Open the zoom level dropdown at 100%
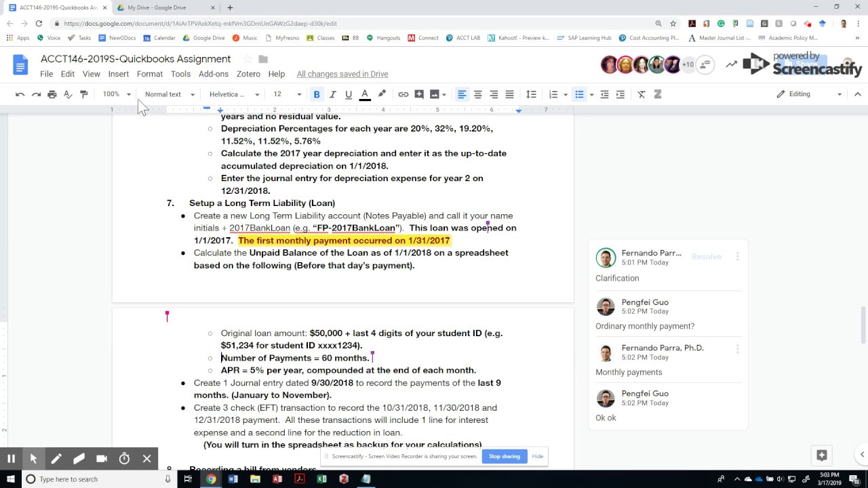The height and width of the screenshot is (488, 868). pos(117,94)
